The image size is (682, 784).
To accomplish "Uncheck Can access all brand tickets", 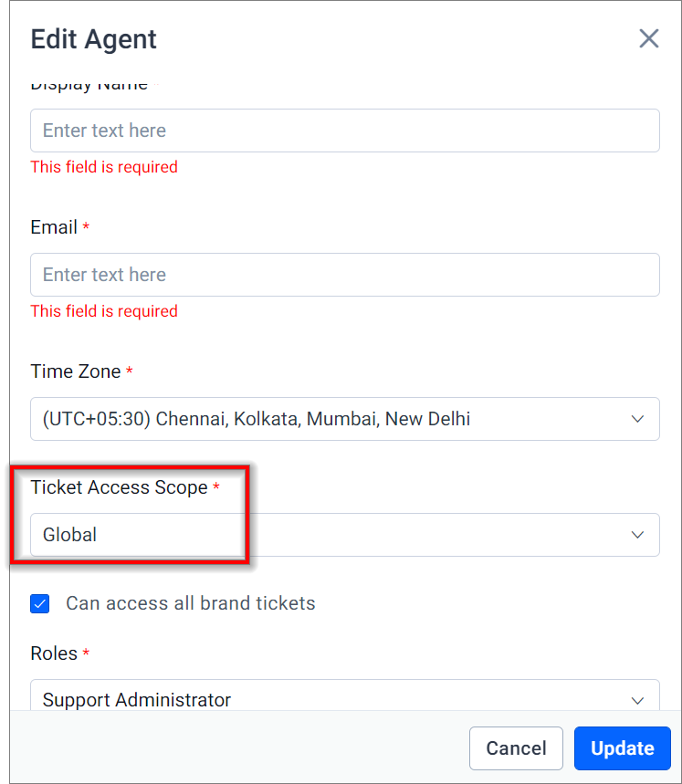I will [x=40, y=603].
